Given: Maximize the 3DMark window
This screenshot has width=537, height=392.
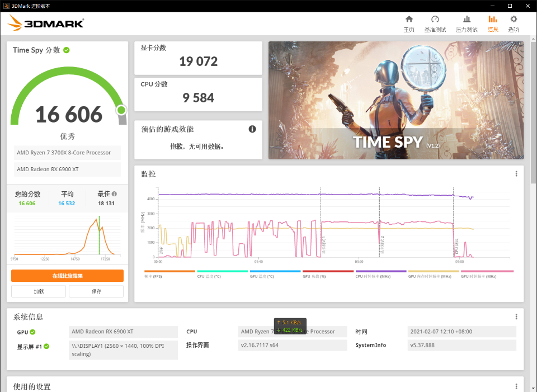Looking at the screenshot, I should click(x=510, y=6).
